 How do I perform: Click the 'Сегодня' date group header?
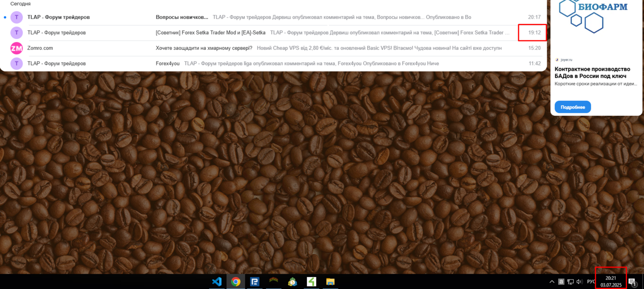point(20,3)
